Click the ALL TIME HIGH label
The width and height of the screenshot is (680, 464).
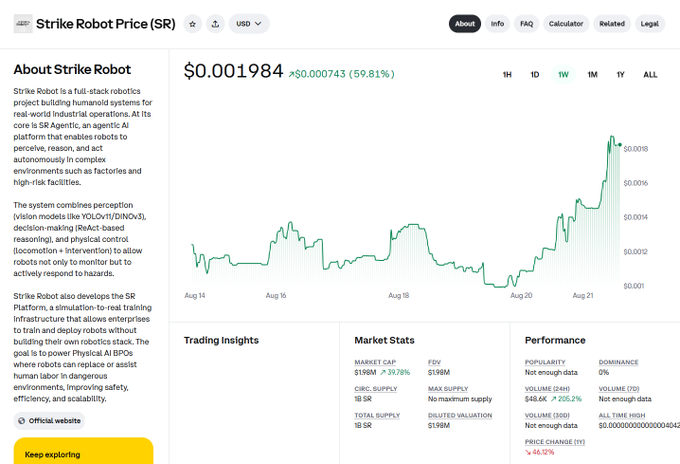point(622,415)
